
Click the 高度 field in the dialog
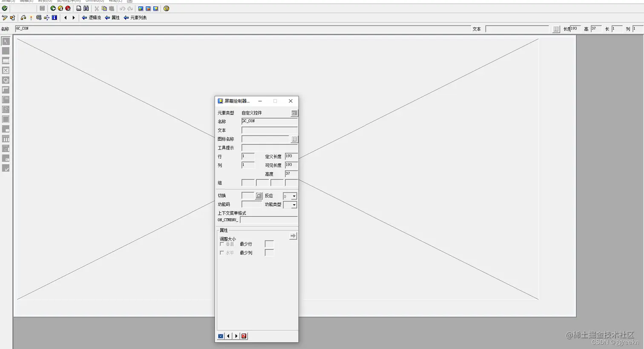point(291,174)
